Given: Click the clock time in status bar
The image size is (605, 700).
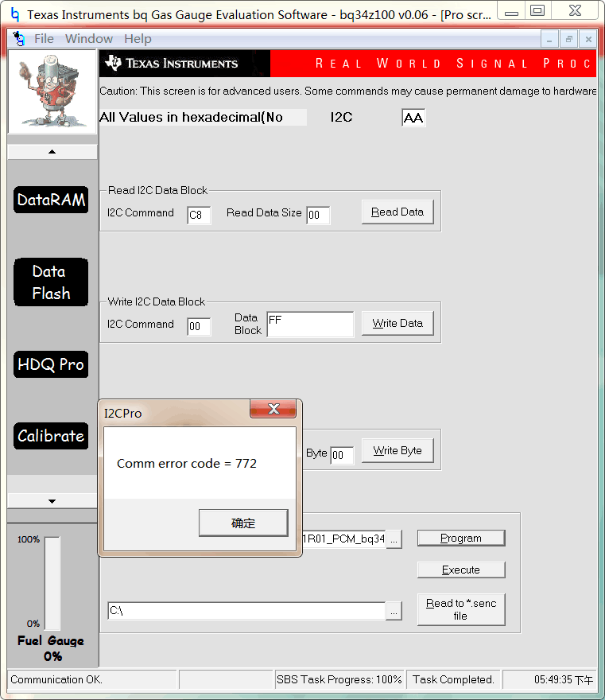Looking at the screenshot, I should pyautogui.click(x=564, y=679).
